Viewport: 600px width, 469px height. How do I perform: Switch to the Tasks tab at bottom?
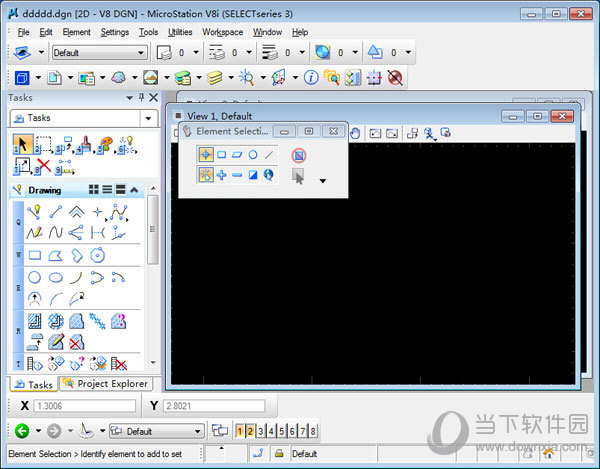(x=34, y=384)
